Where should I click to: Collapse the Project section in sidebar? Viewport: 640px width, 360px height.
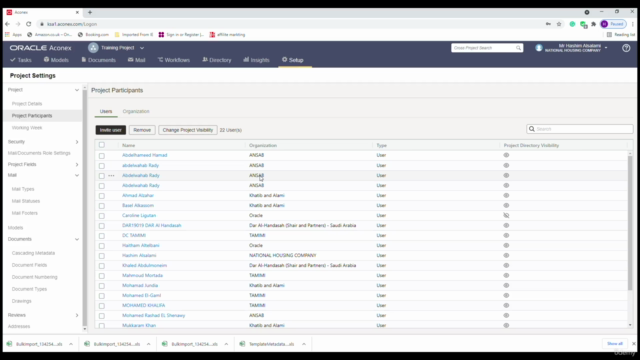coord(77,90)
